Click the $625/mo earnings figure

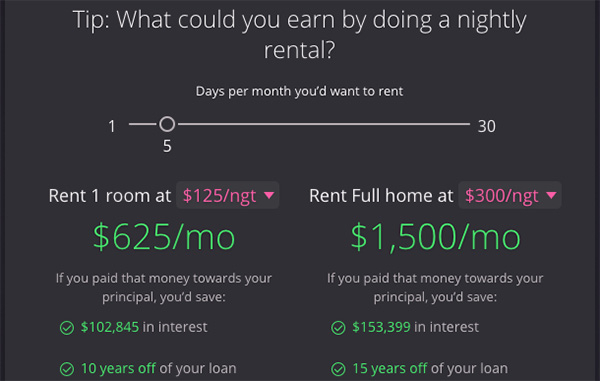pyautogui.click(x=164, y=237)
